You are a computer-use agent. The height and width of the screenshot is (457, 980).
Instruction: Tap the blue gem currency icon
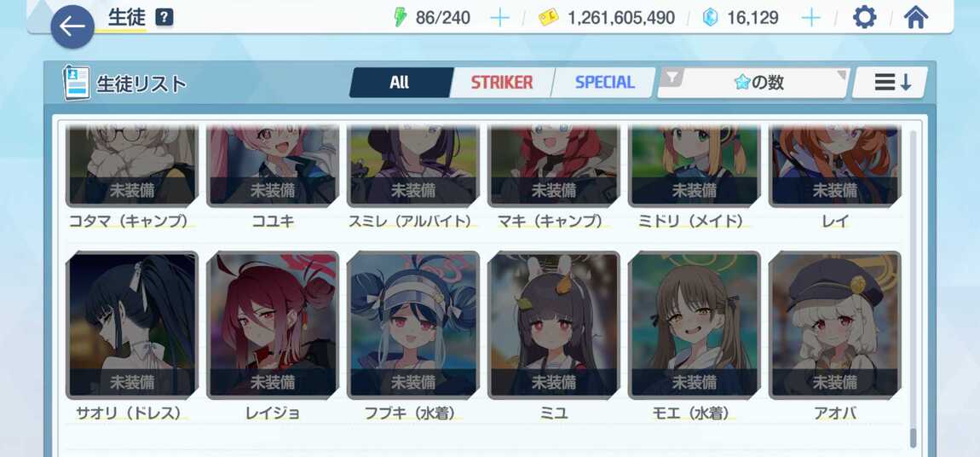(x=710, y=18)
